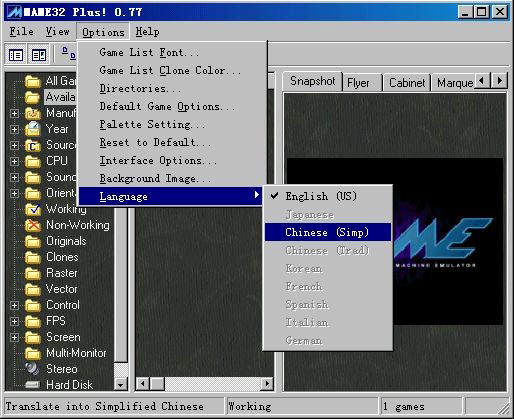Expand the Source tree node
The width and height of the screenshot is (514, 419).
(x=14, y=145)
